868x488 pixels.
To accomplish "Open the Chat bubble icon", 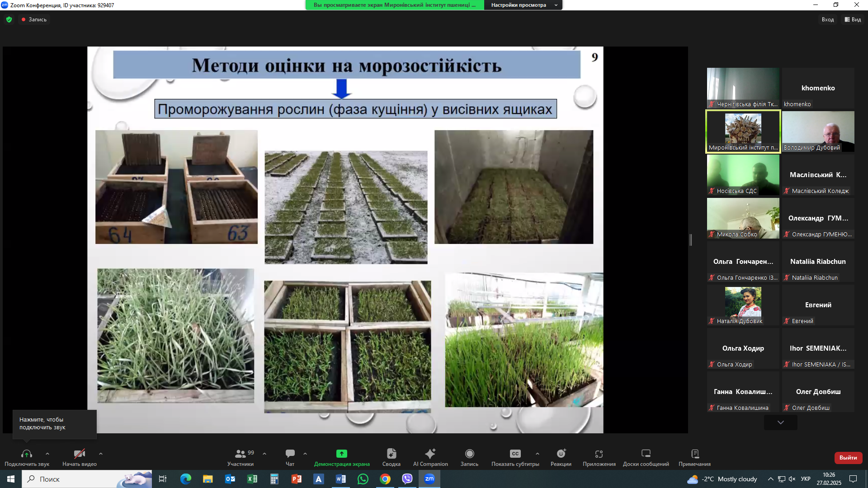I will (x=290, y=454).
